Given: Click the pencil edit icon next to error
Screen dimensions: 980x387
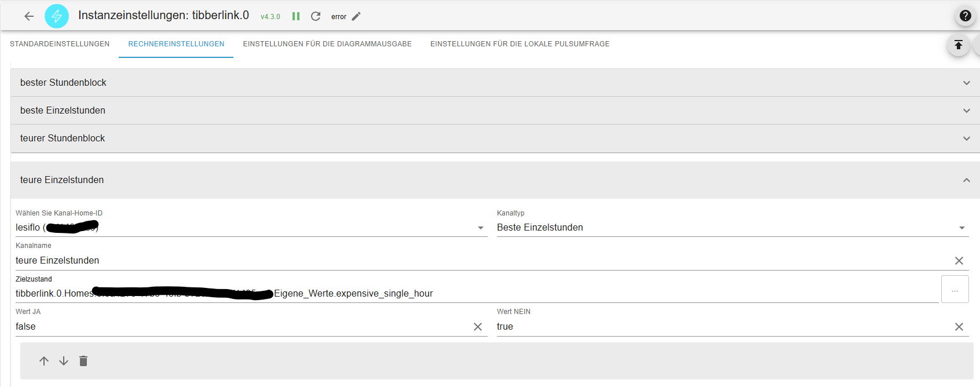Looking at the screenshot, I should click(356, 16).
